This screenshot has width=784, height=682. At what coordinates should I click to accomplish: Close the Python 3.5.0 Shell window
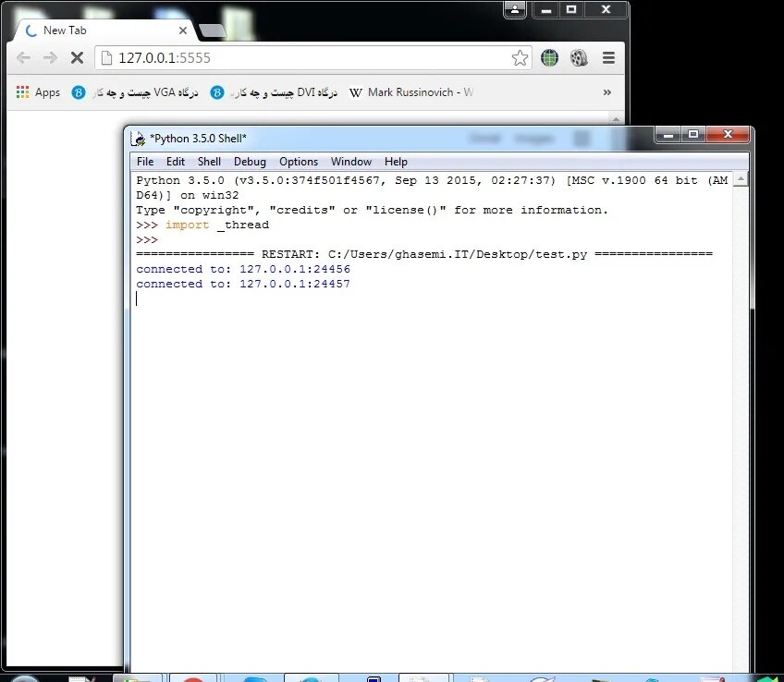[x=728, y=135]
